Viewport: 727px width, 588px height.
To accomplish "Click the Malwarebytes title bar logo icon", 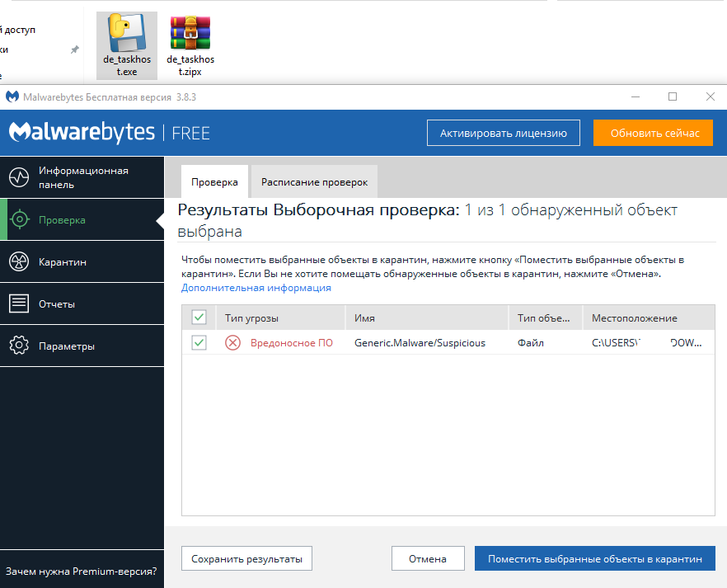I will 12,97.
